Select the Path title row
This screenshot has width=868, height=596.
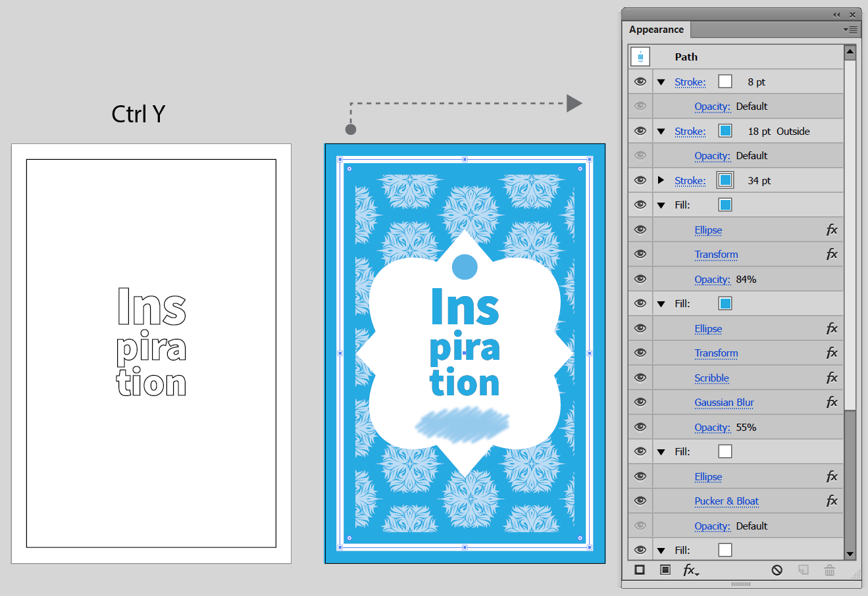736,57
